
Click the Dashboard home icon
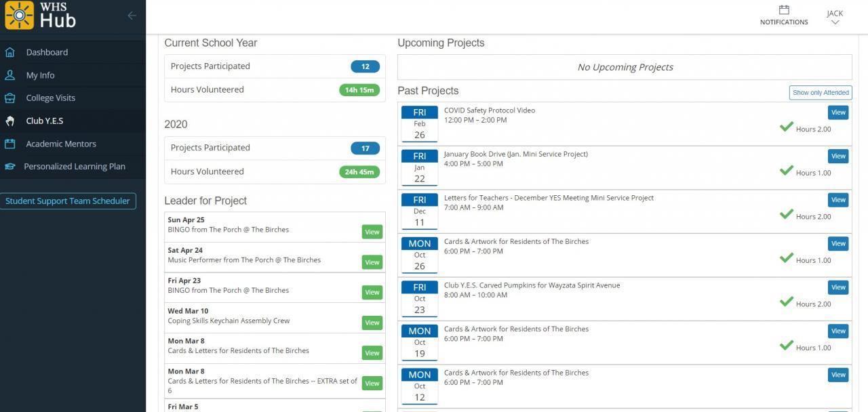click(10, 52)
